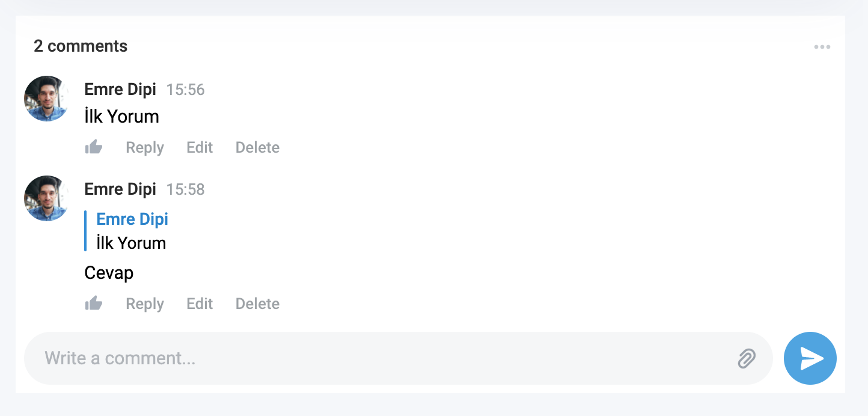This screenshot has height=416, width=868.
Task: Click the 15:58 timestamp
Action: pos(185,190)
